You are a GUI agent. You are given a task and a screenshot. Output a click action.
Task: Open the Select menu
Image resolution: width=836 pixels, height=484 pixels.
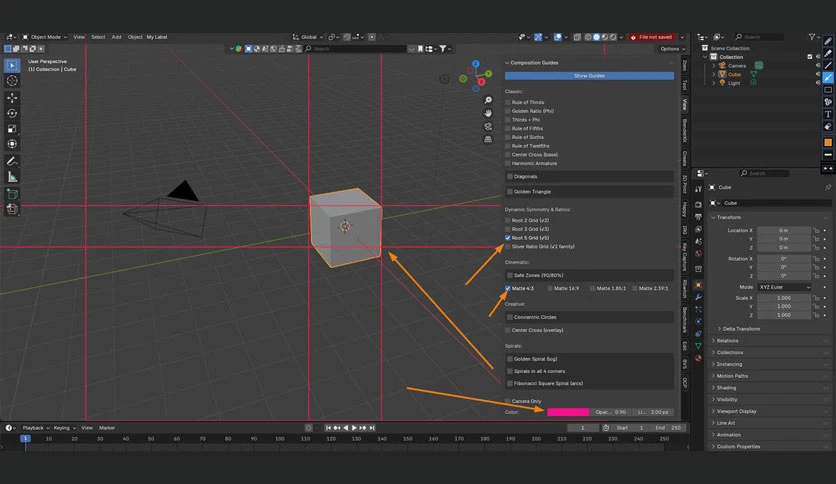pos(98,37)
